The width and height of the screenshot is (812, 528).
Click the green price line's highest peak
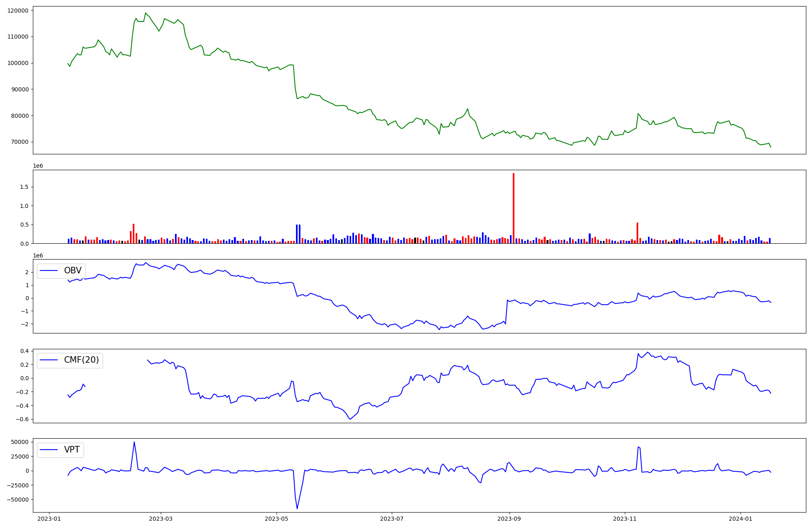(x=146, y=13)
